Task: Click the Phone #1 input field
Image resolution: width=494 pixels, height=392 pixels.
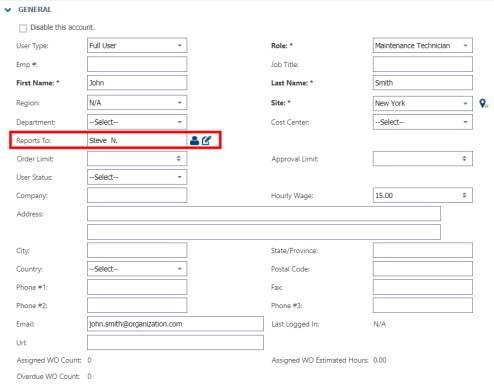Action: pos(137,287)
